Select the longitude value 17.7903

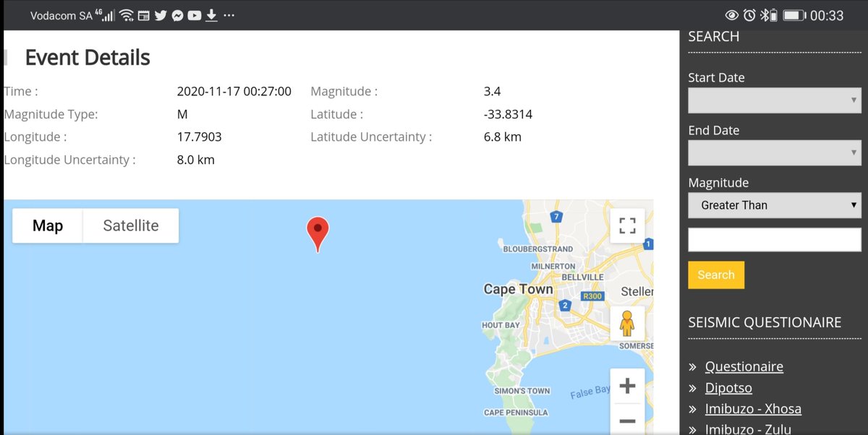(199, 137)
